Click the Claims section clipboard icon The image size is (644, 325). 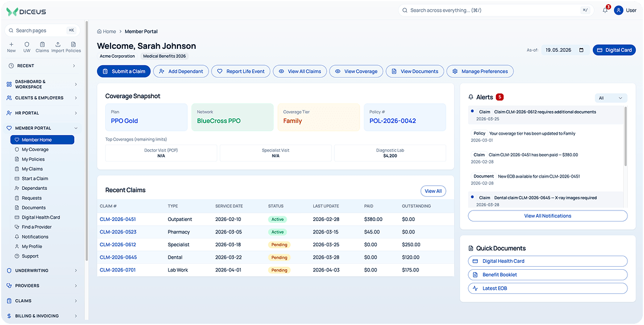coord(9,301)
